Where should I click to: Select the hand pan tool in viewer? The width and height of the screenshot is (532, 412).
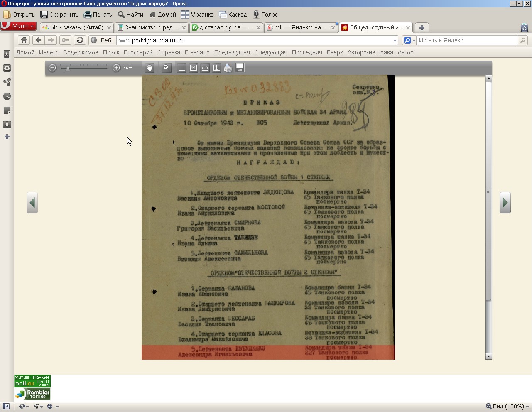(x=150, y=68)
